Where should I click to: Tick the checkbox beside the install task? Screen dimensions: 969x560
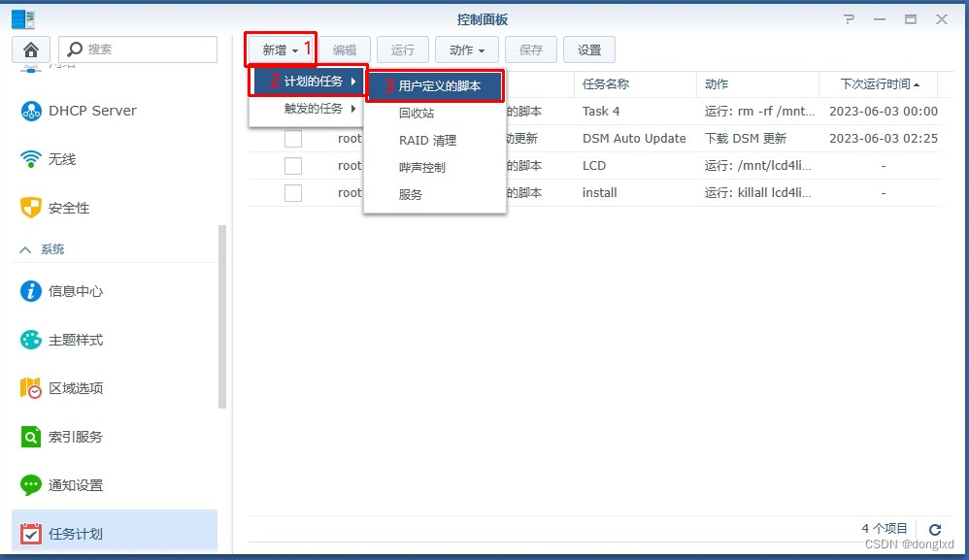click(293, 192)
